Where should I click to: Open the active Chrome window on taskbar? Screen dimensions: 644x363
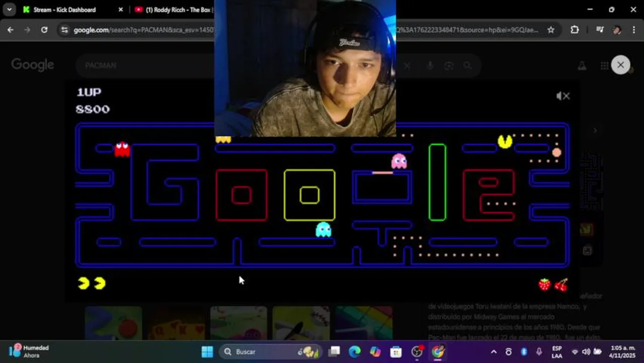pyautogui.click(x=438, y=351)
